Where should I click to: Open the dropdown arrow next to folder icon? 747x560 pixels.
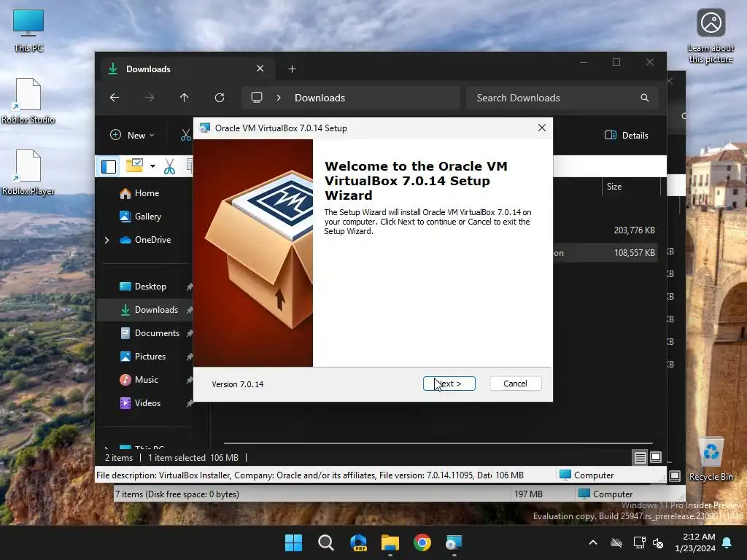pyautogui.click(x=152, y=166)
